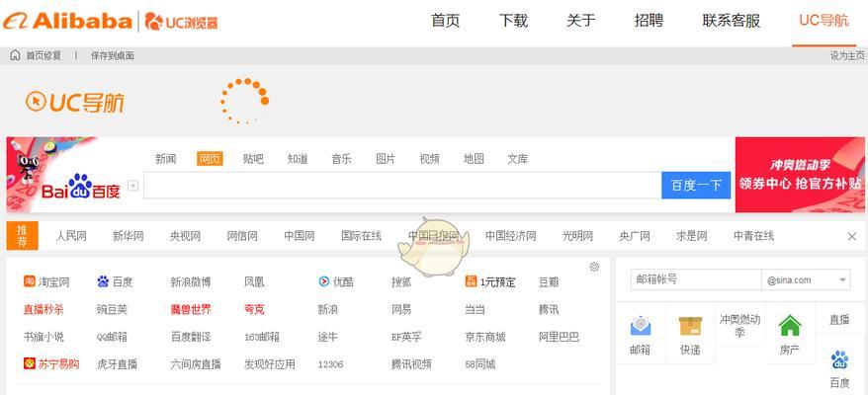Open 求是网 link
The width and height of the screenshot is (868, 395).
pos(691,236)
